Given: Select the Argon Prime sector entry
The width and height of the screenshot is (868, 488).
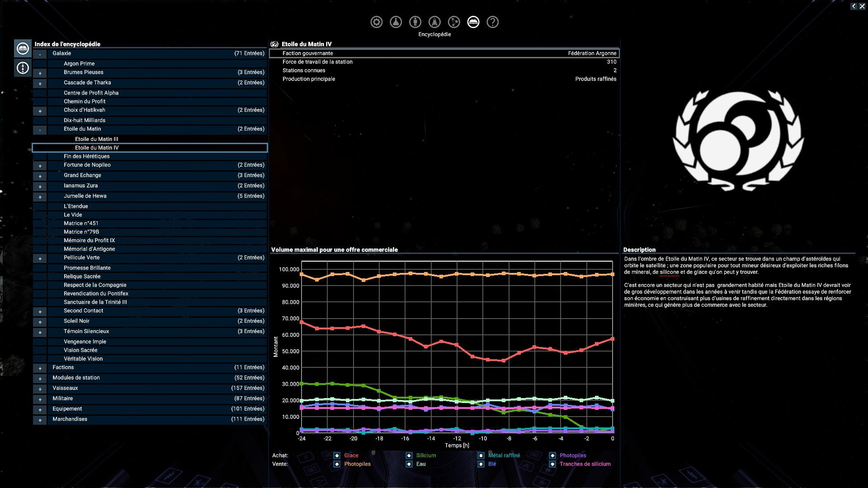Looking at the screenshot, I should click(x=79, y=64).
